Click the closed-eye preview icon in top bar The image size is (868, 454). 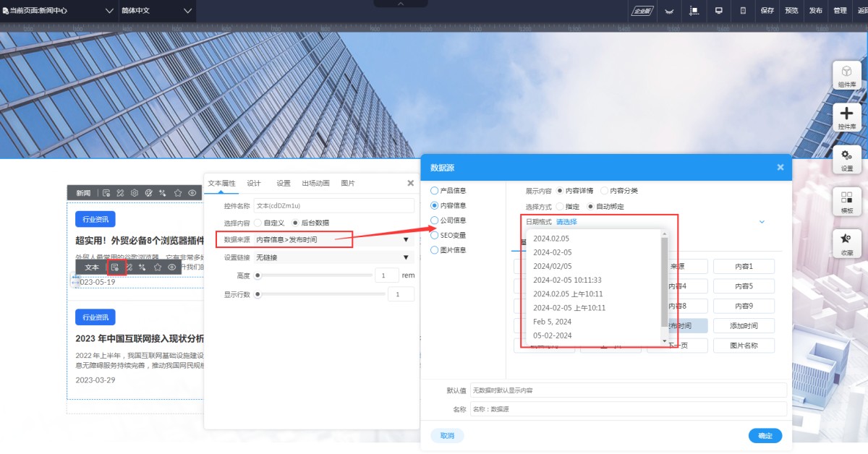[669, 10]
